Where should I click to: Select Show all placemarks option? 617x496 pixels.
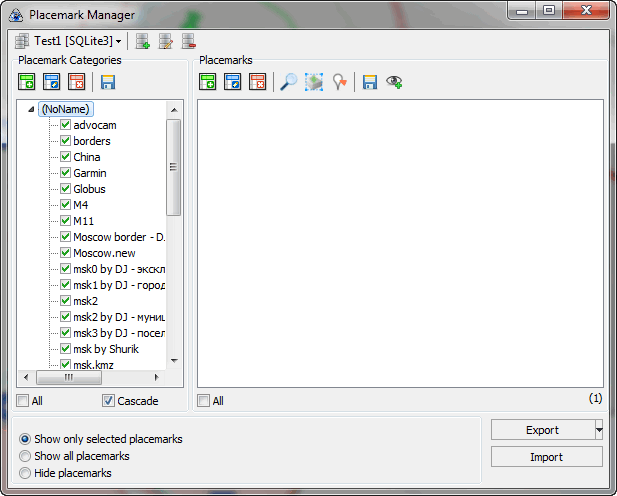26,456
